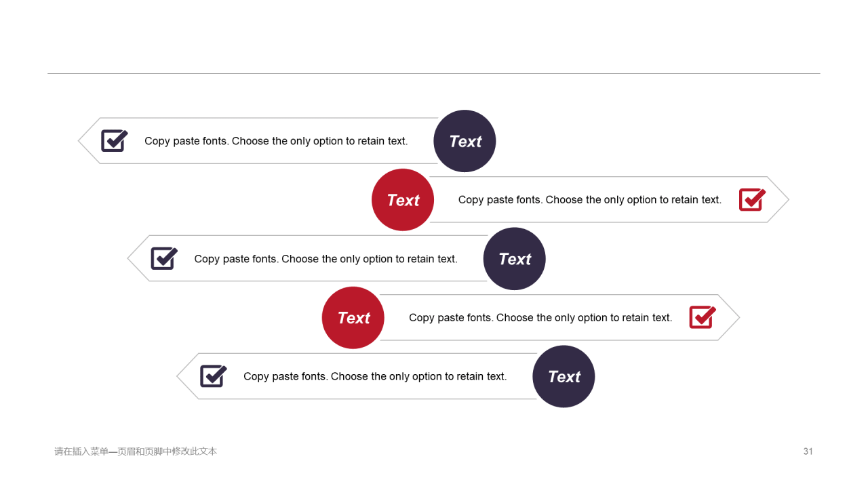
Task: Click the 'Copy paste fonts' text in the third banner
Action: tap(325, 259)
